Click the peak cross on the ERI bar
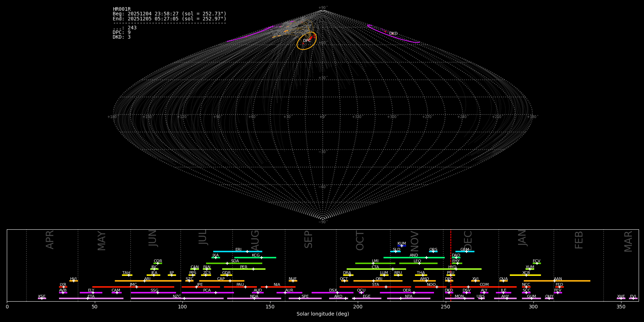This screenshot has width=644, height=322. tap(247, 252)
